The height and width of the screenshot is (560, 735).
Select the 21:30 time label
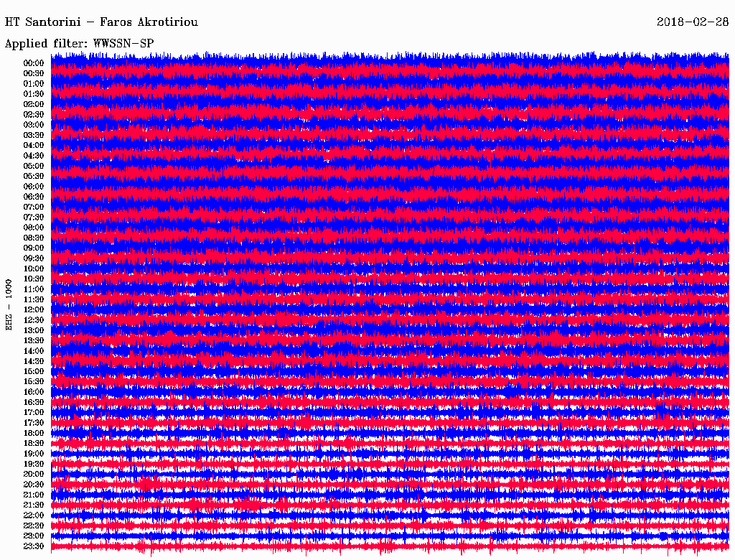tap(34, 505)
